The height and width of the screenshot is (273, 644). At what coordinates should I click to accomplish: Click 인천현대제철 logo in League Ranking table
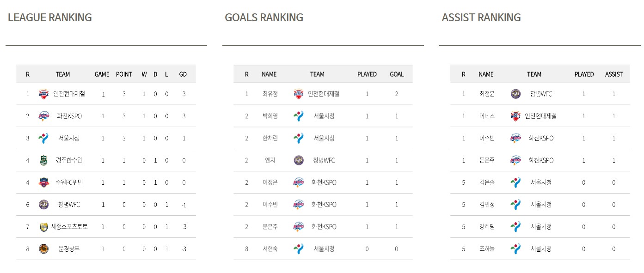tap(43, 94)
